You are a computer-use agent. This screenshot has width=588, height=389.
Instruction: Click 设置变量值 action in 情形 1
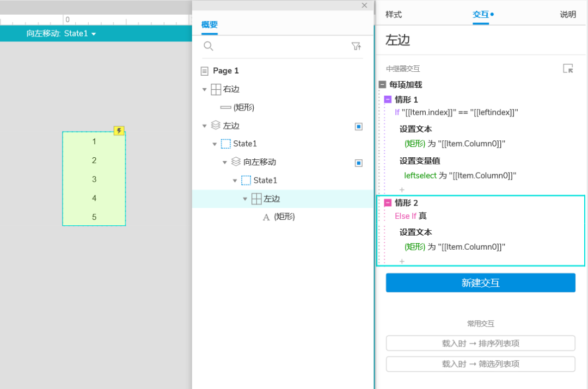tap(420, 161)
